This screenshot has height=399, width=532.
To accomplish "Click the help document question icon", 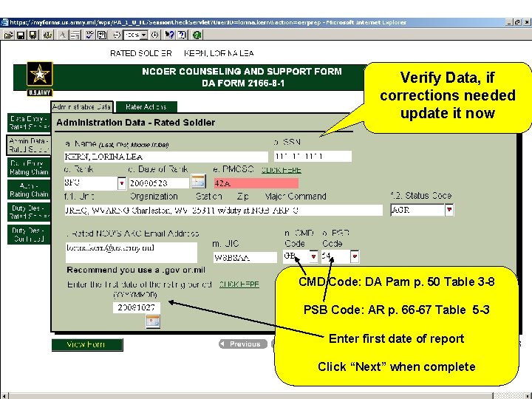I will 183,35.
